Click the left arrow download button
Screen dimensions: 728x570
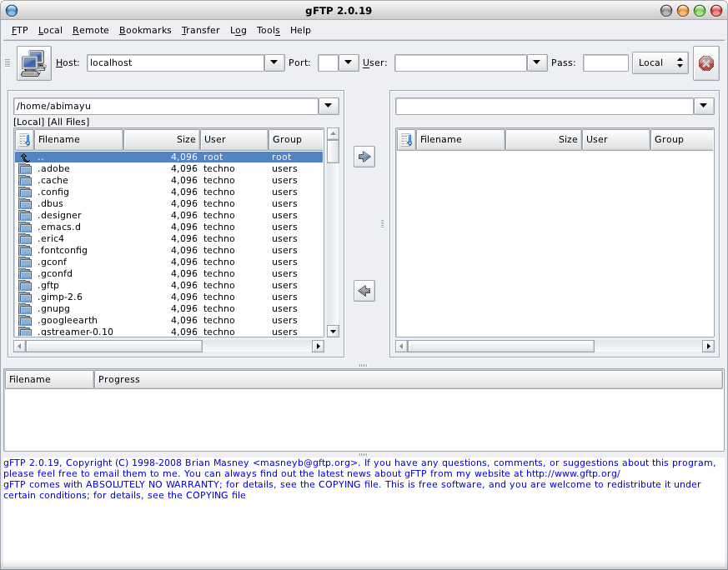click(x=364, y=291)
